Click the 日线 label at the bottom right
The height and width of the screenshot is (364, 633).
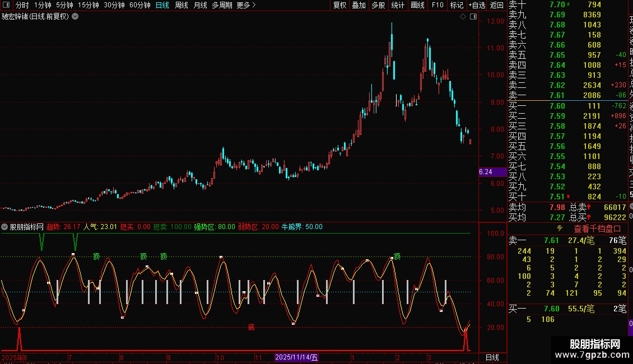[492, 357]
